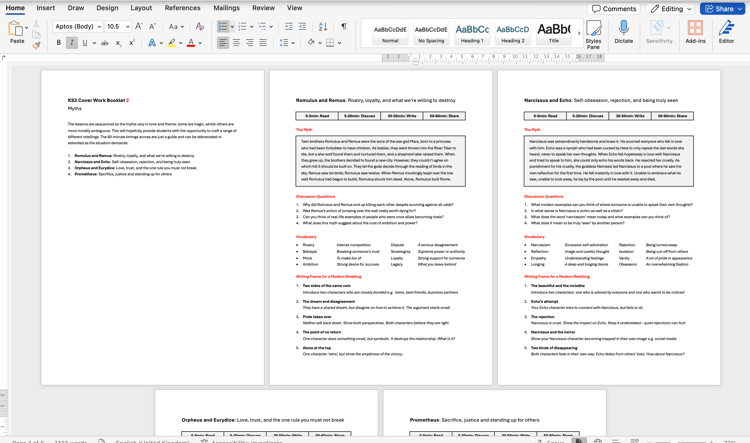Open the References ribbon tab

182,8
